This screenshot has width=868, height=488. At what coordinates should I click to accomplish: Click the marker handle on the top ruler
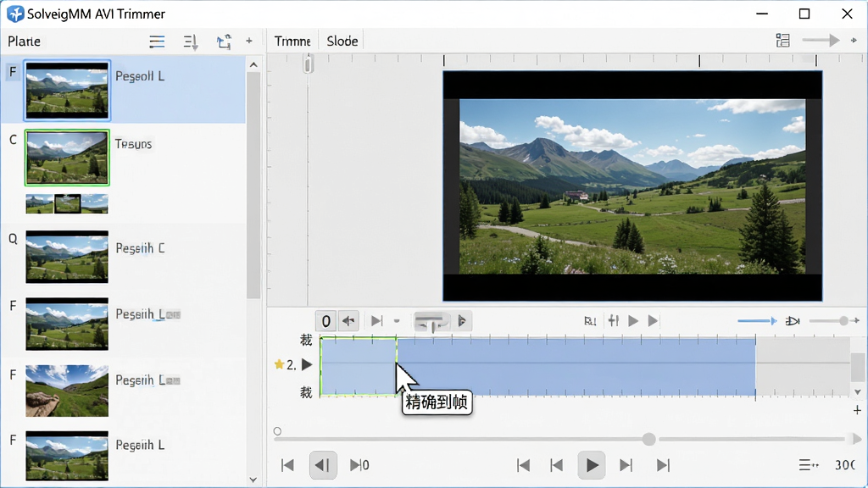(x=309, y=64)
